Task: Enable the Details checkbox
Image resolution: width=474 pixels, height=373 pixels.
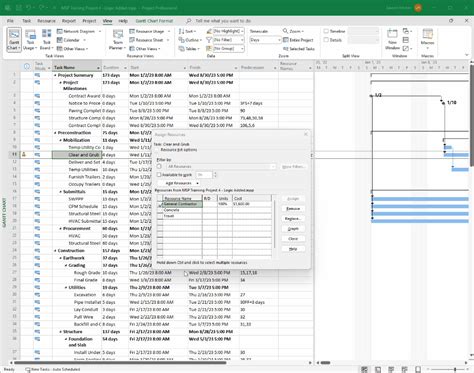Action: pyautogui.click(x=326, y=40)
